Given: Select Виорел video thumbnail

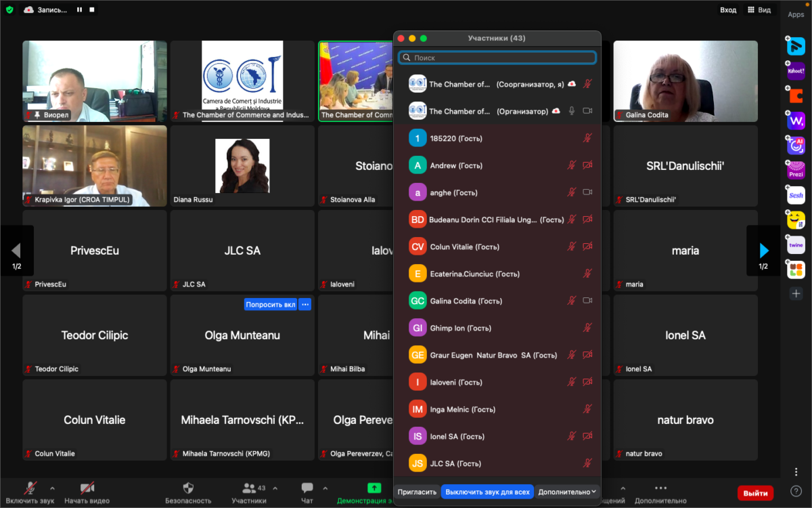Looking at the screenshot, I should tap(95, 81).
